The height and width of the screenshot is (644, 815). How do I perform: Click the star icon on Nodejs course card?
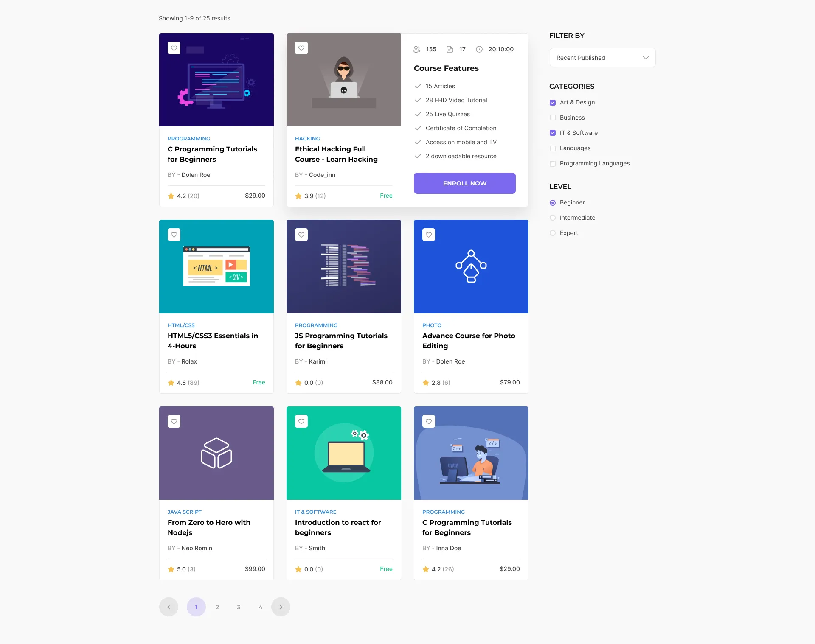click(x=171, y=569)
